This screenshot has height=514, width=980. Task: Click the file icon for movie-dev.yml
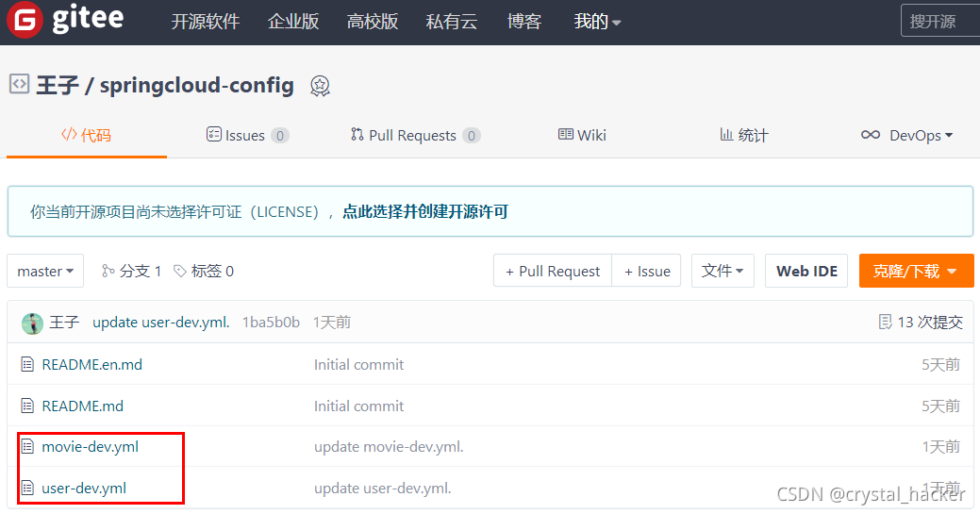(26, 446)
